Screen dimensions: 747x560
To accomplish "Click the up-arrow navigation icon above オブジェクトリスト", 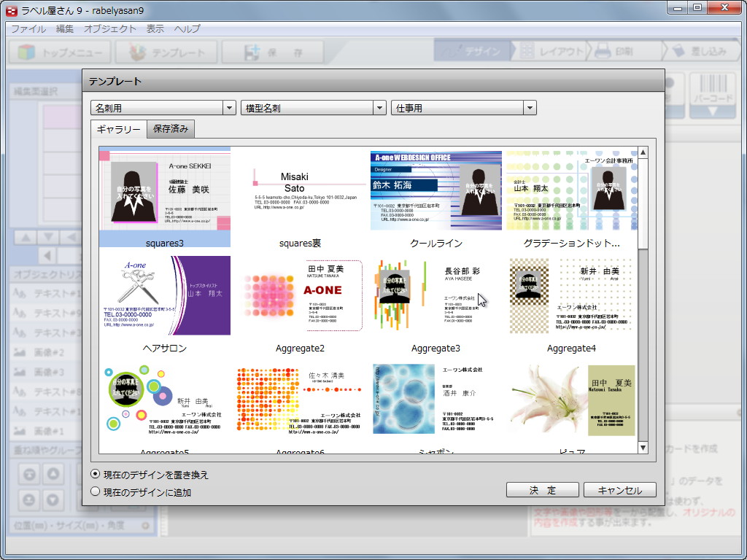I will (x=26, y=236).
